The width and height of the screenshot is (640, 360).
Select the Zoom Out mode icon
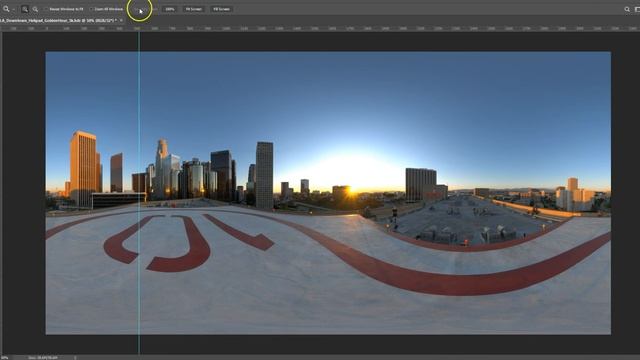click(35, 9)
